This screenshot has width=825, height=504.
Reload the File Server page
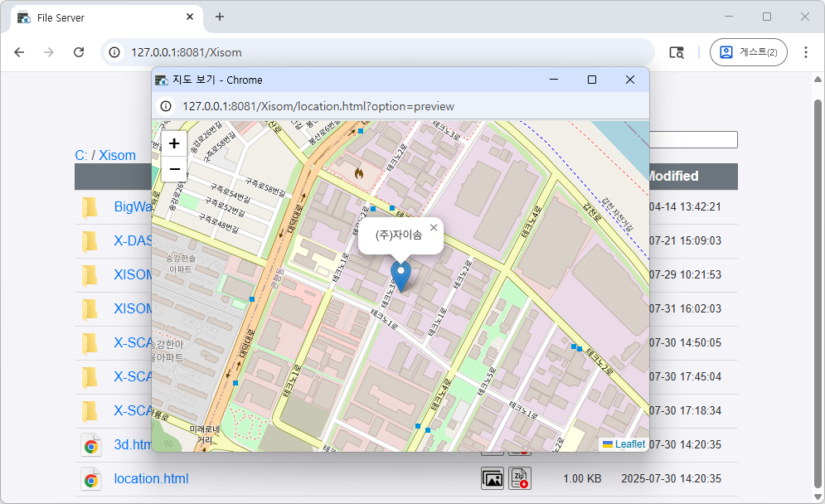(x=79, y=52)
